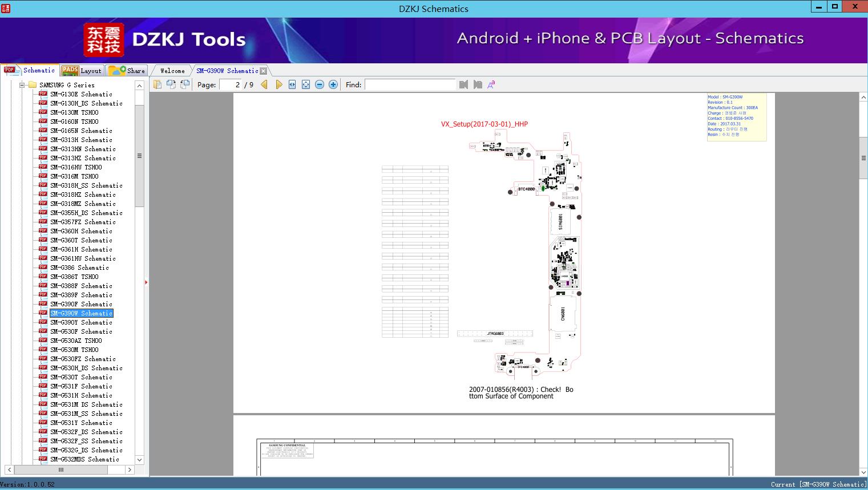This screenshot has width=868, height=490.
Task: Click the rotate left page icon
Action: [171, 84]
